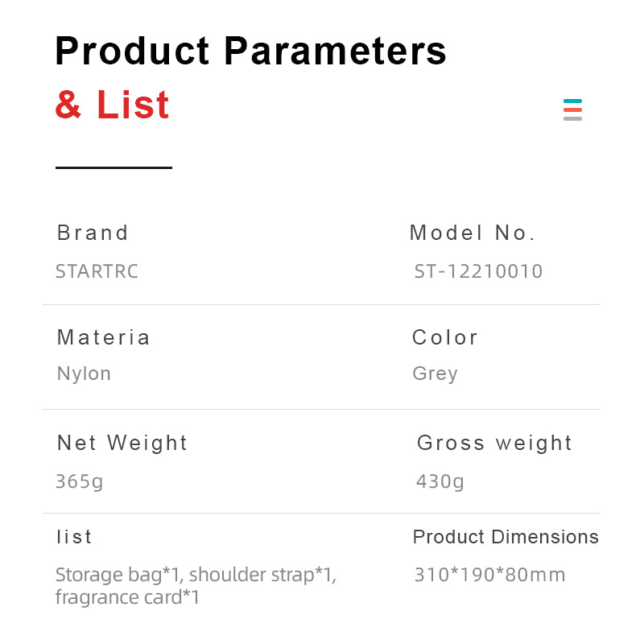Select the 430g gross weight value

click(x=440, y=481)
